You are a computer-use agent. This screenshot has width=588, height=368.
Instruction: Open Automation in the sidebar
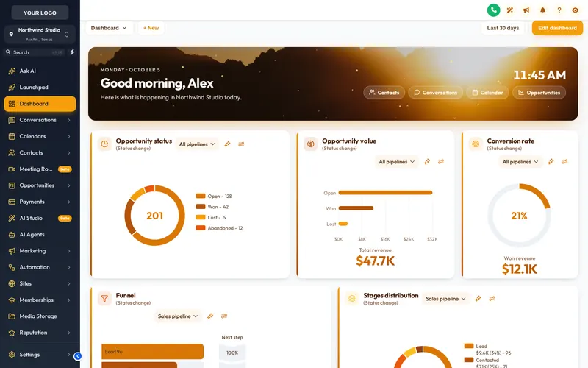point(40,267)
